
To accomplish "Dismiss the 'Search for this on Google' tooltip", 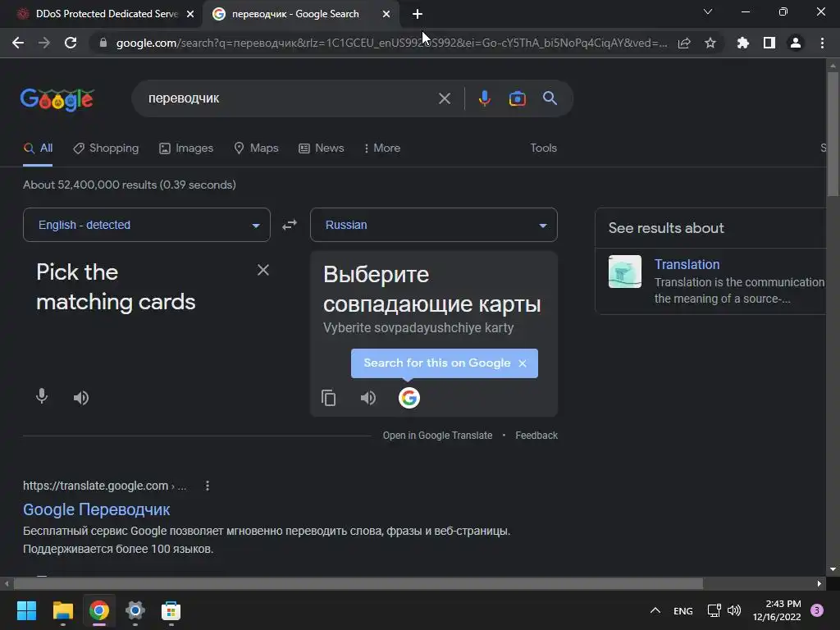I will tap(523, 363).
